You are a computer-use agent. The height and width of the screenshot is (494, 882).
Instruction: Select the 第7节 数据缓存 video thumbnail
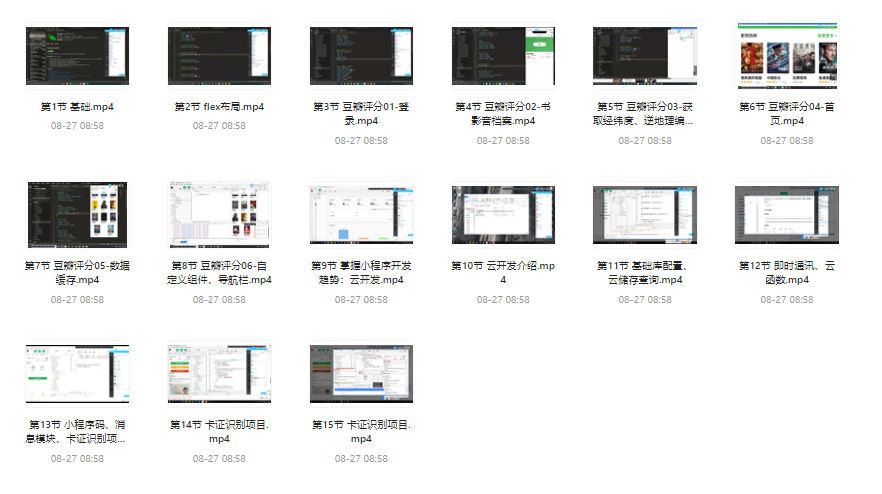77,215
